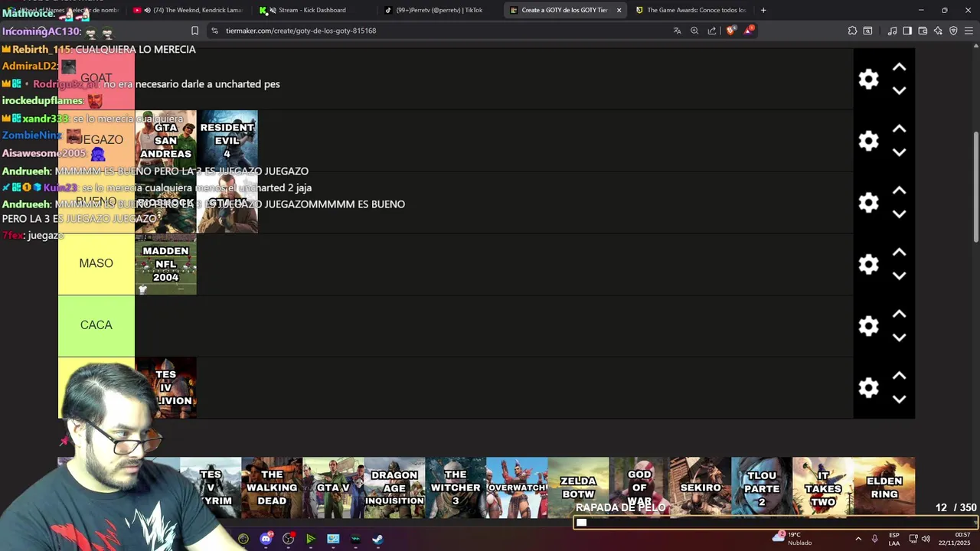Toggle the browser sidebar panel
Viewport: 980px width, 551px height.
(x=907, y=31)
